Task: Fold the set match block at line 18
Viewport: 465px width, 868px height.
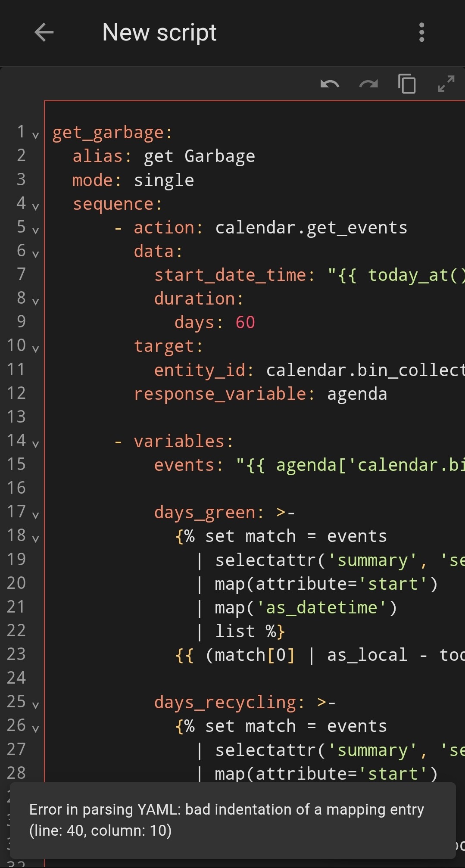Action: click(x=35, y=539)
